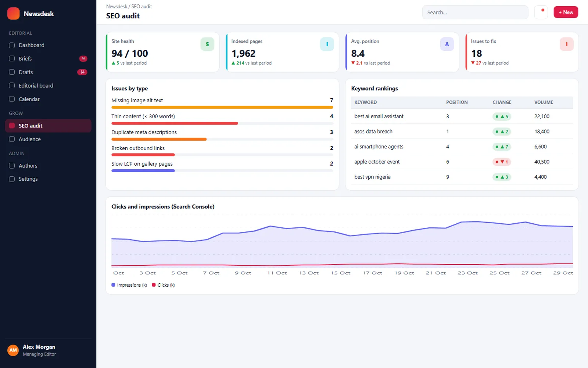Click the change pill for apple october event

tap(502, 162)
